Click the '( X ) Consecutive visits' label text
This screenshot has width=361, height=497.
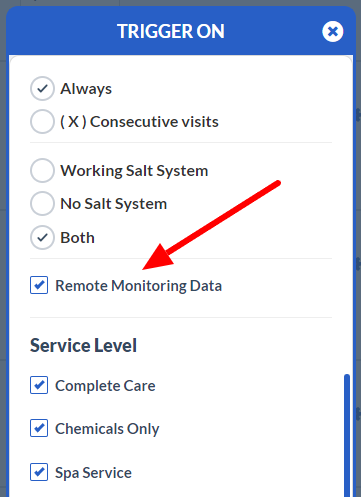pyautogui.click(x=139, y=122)
